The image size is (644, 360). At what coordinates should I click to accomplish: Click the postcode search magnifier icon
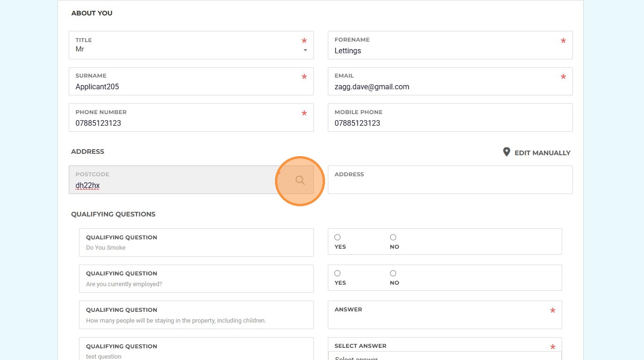click(x=300, y=180)
